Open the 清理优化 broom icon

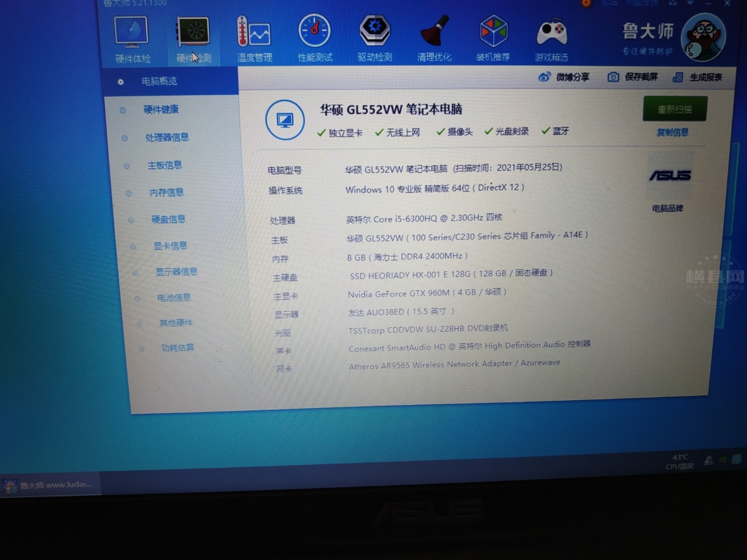[x=434, y=38]
